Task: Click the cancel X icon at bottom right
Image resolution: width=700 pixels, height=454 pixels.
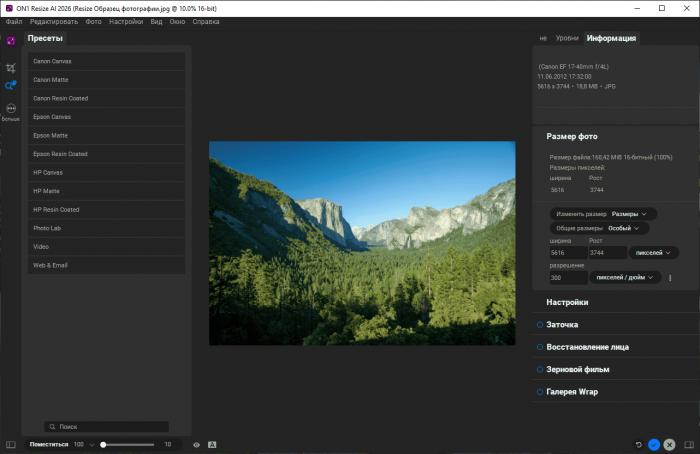Action: (x=669, y=444)
